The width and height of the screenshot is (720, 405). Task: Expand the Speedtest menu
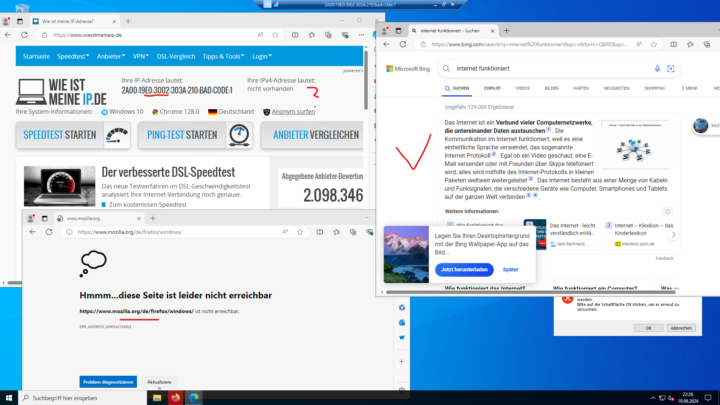(x=73, y=56)
